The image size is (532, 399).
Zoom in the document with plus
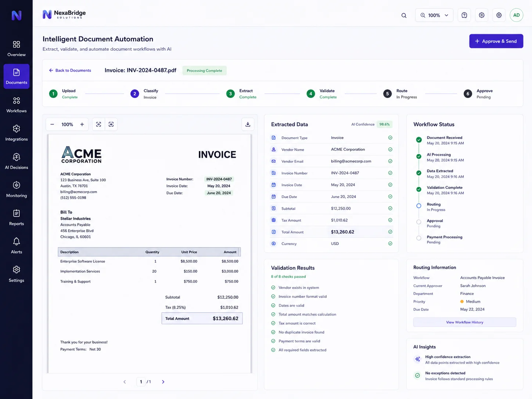82,124
